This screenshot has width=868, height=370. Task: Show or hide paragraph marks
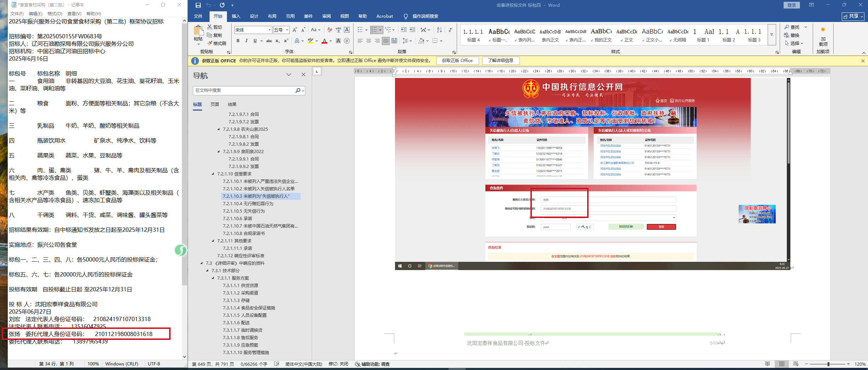click(450, 30)
